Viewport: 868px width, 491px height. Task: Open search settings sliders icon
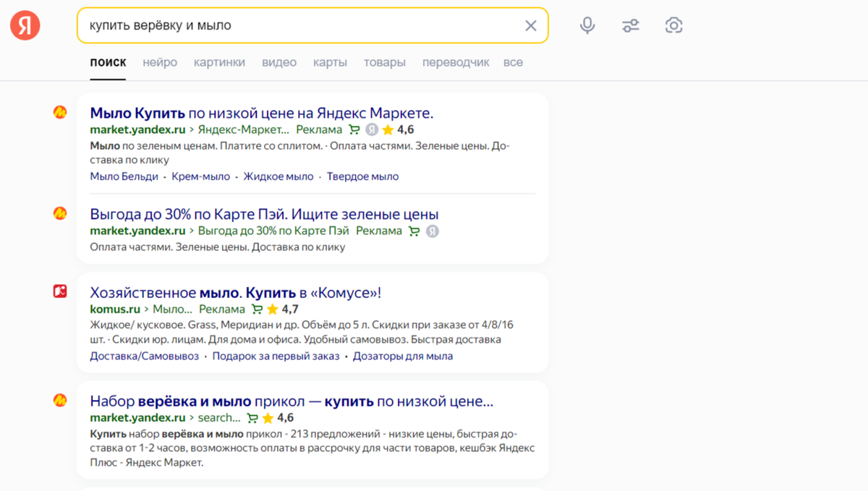click(x=631, y=26)
